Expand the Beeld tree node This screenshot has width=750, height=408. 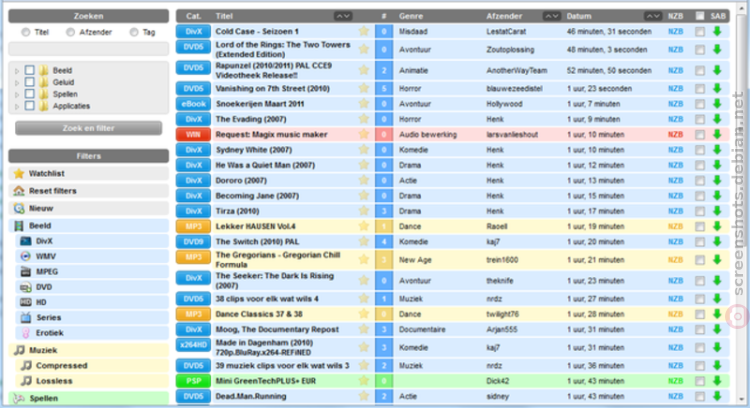(17, 71)
